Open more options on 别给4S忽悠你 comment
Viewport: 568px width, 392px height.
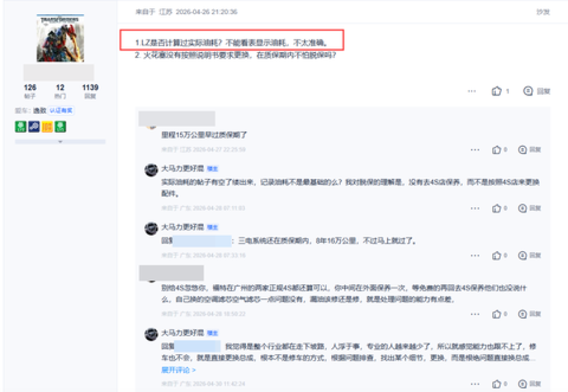[475, 314]
